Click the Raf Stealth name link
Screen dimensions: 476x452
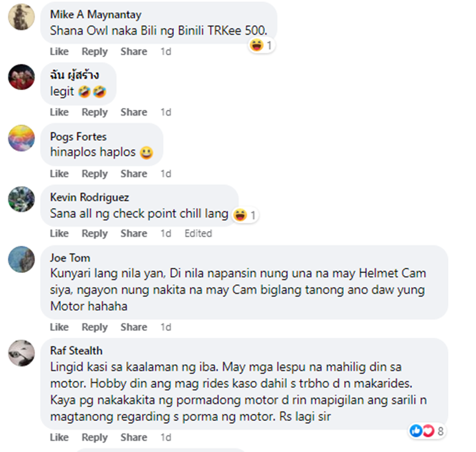[76, 350]
